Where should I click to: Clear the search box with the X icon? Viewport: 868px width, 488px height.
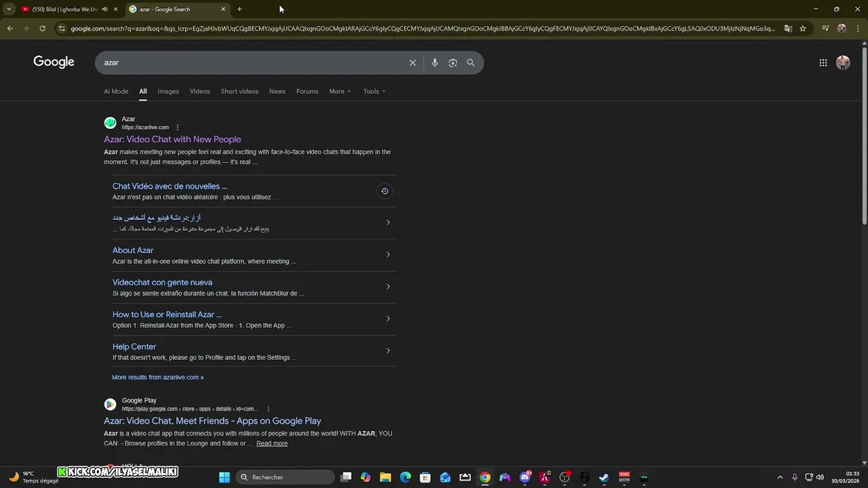[x=412, y=62]
